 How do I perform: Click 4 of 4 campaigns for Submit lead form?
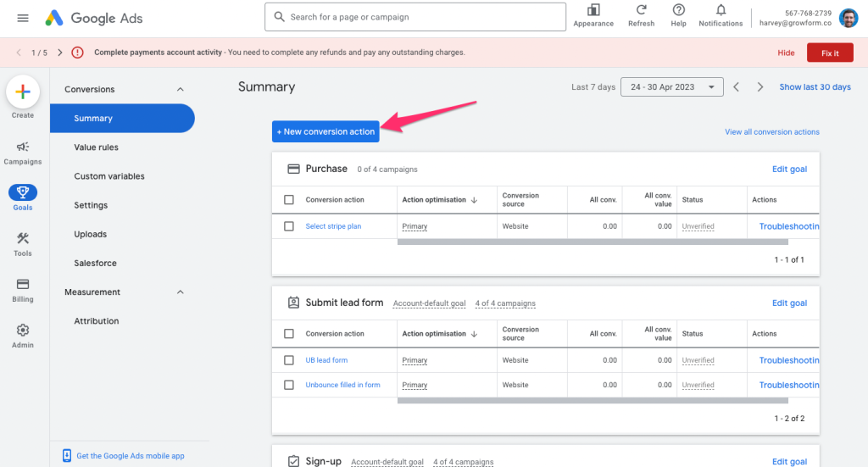505,303
